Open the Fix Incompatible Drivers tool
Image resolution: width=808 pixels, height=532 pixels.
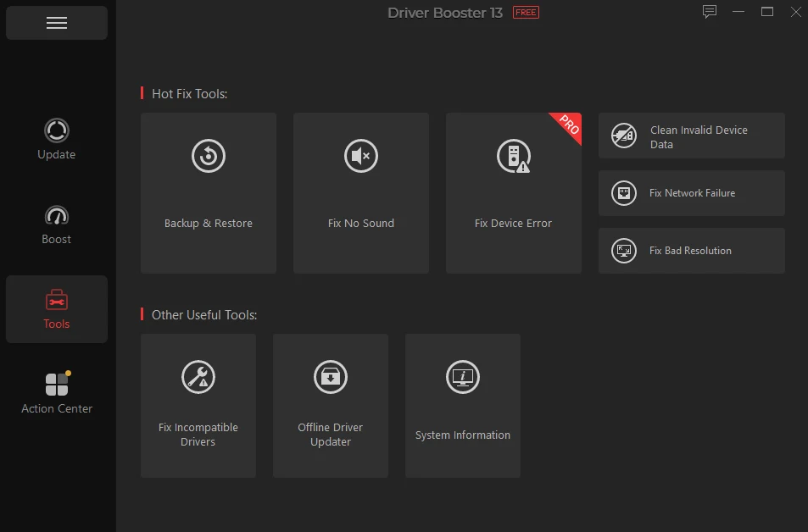198,405
